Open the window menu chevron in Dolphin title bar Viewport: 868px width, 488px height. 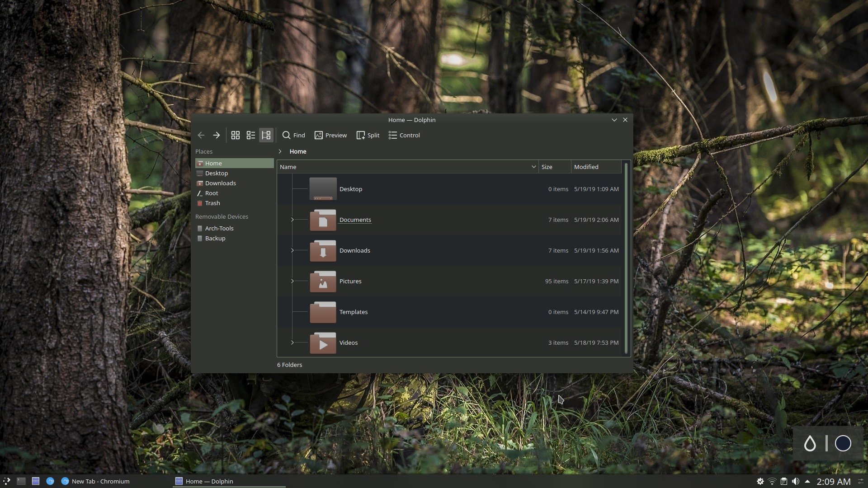click(x=614, y=120)
